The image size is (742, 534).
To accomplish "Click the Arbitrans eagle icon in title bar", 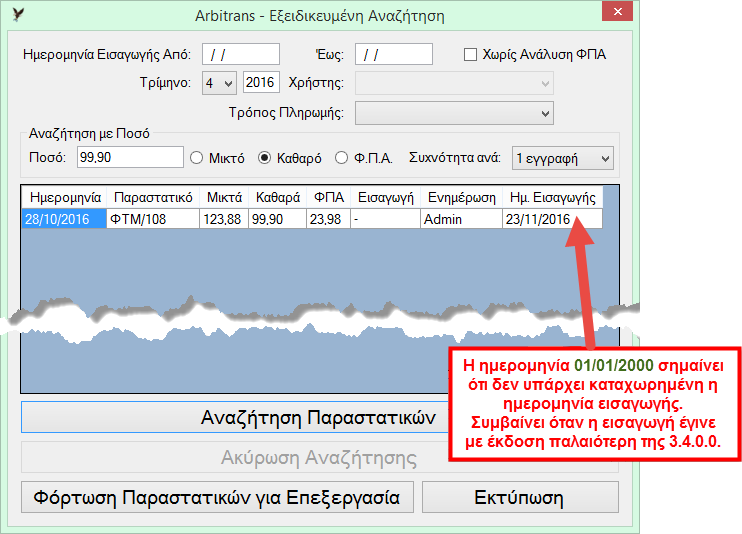I will [18, 15].
